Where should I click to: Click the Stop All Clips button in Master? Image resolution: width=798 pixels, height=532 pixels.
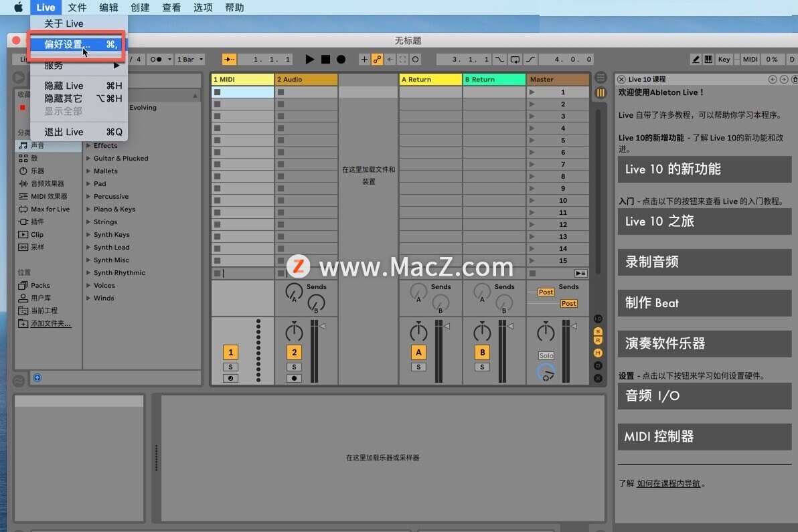pyautogui.click(x=532, y=273)
